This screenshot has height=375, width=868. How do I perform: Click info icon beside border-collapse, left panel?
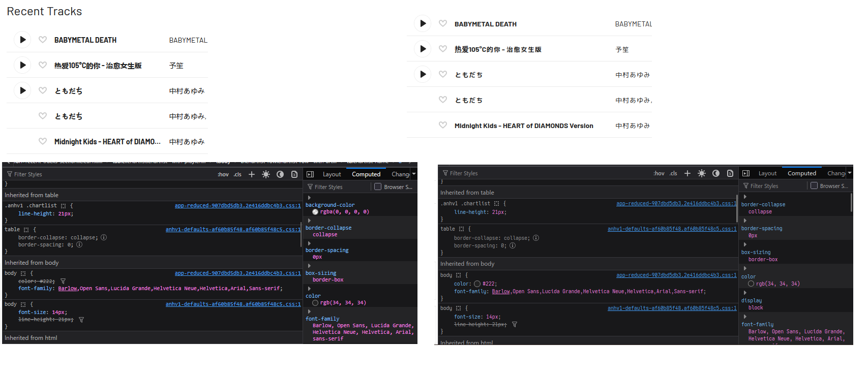click(104, 237)
